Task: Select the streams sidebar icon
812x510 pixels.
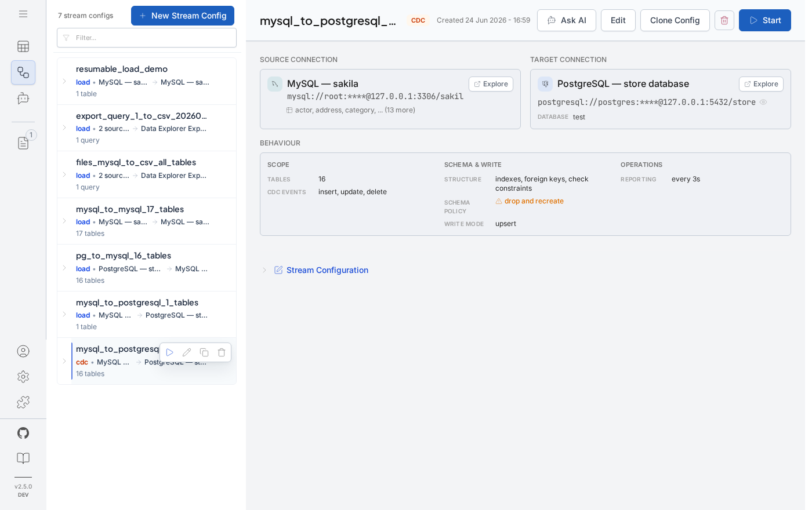Action: coord(23,72)
